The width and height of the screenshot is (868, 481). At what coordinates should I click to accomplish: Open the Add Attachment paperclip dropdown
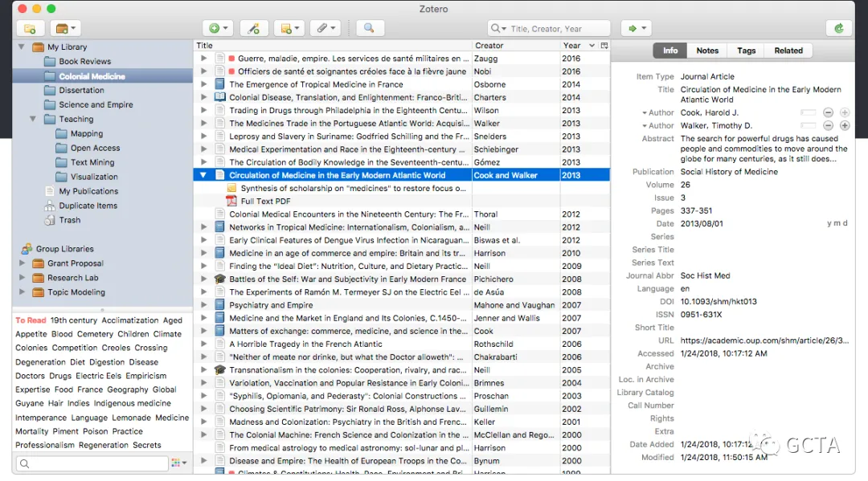(325, 28)
